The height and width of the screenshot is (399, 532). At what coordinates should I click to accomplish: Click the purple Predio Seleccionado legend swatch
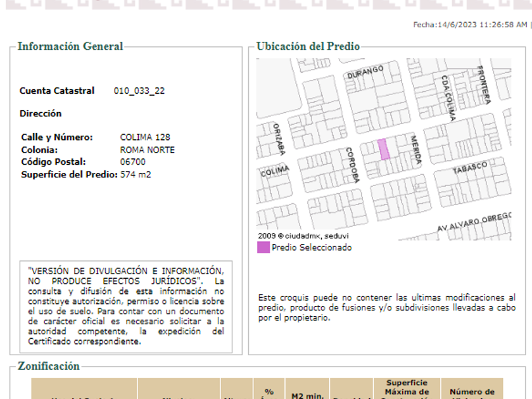point(263,248)
